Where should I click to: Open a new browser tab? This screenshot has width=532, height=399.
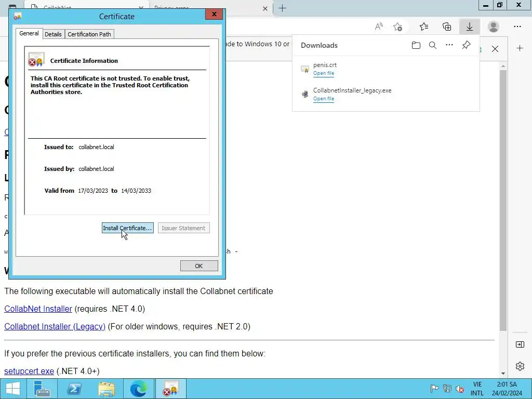[x=282, y=8]
